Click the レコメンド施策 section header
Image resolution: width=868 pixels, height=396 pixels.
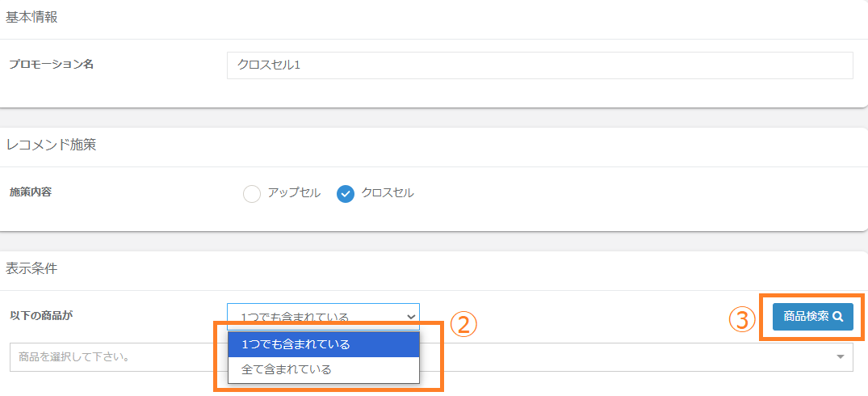[x=52, y=145]
